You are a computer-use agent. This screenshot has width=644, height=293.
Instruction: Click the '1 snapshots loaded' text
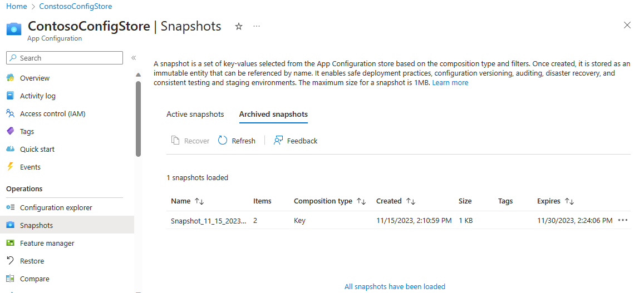point(197,178)
